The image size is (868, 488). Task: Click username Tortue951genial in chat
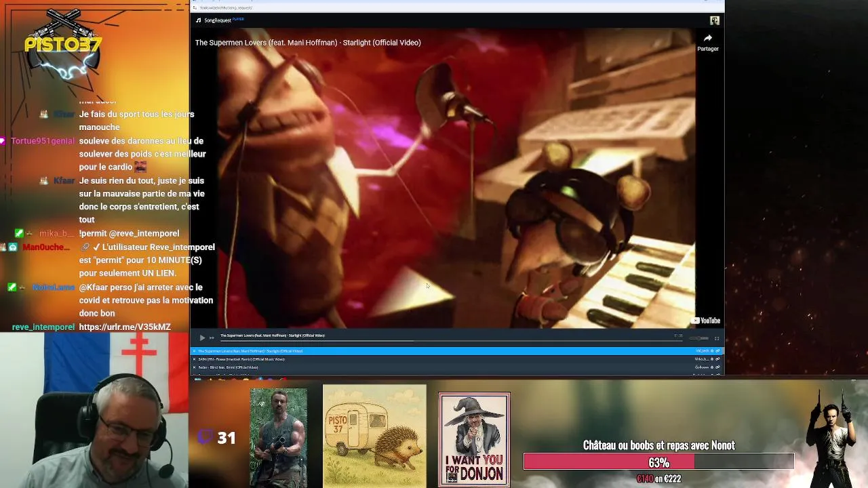pos(43,141)
